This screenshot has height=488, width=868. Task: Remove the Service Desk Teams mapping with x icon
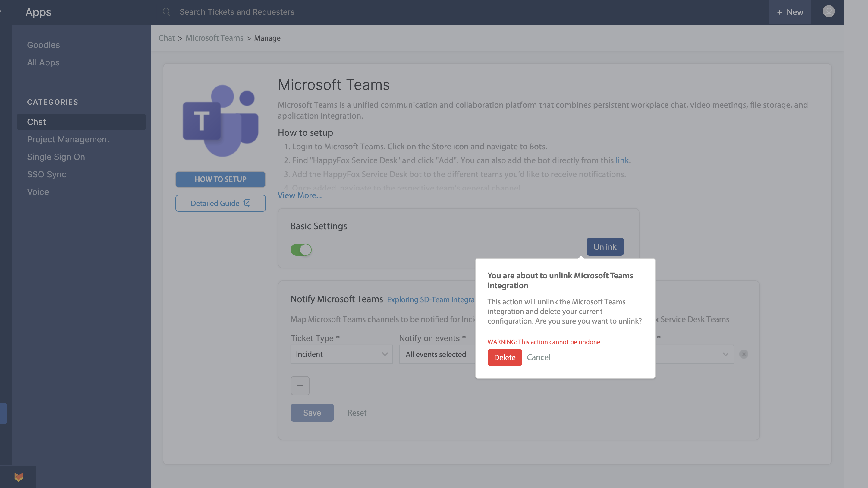pos(744,354)
